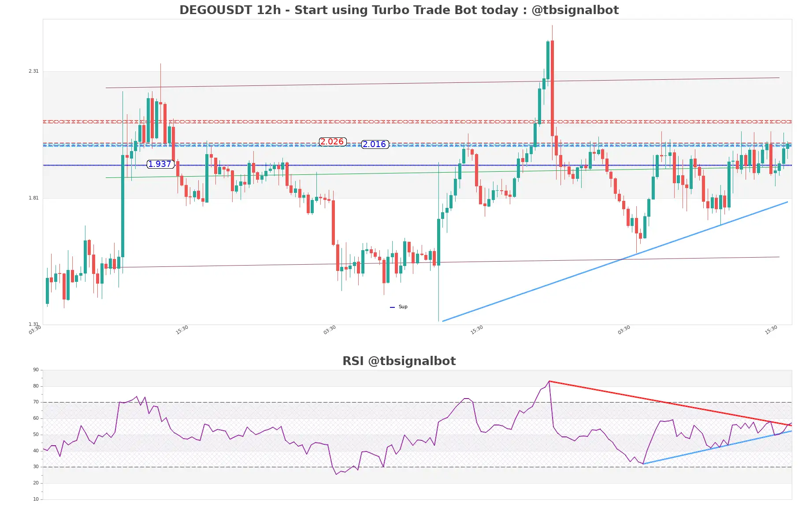Select the green middle channel line

442,172
